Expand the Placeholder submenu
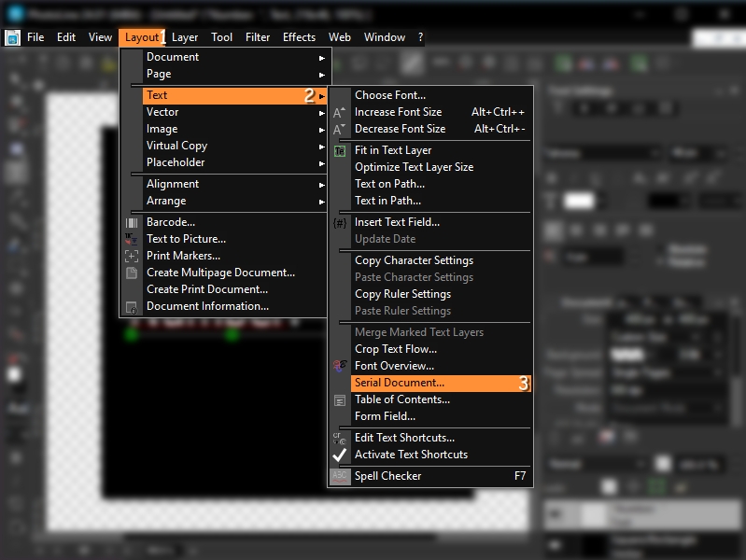The width and height of the screenshot is (746, 560). tap(233, 162)
